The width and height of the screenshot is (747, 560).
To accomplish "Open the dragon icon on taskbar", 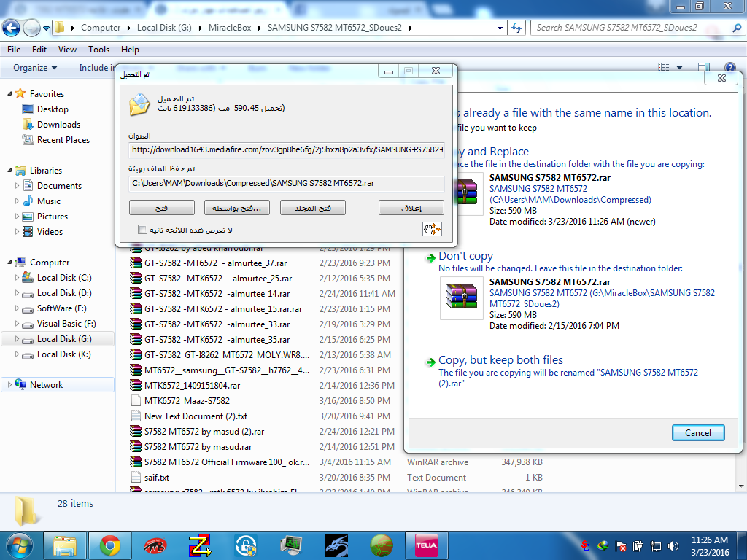I will coord(336,545).
